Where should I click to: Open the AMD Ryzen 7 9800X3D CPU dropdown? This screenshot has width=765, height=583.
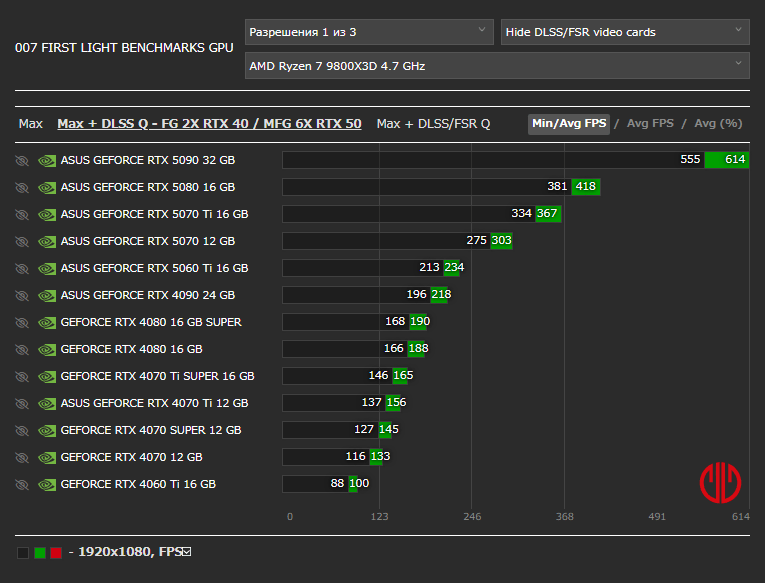coord(497,66)
